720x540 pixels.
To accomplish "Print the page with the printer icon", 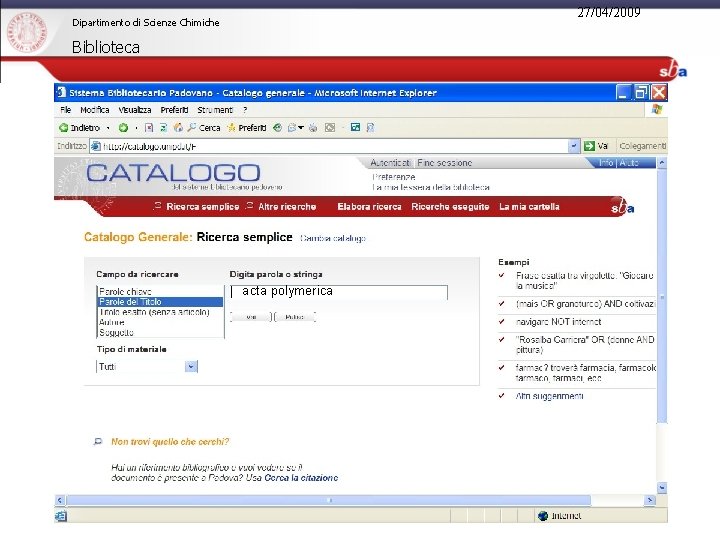I will pos(313,128).
